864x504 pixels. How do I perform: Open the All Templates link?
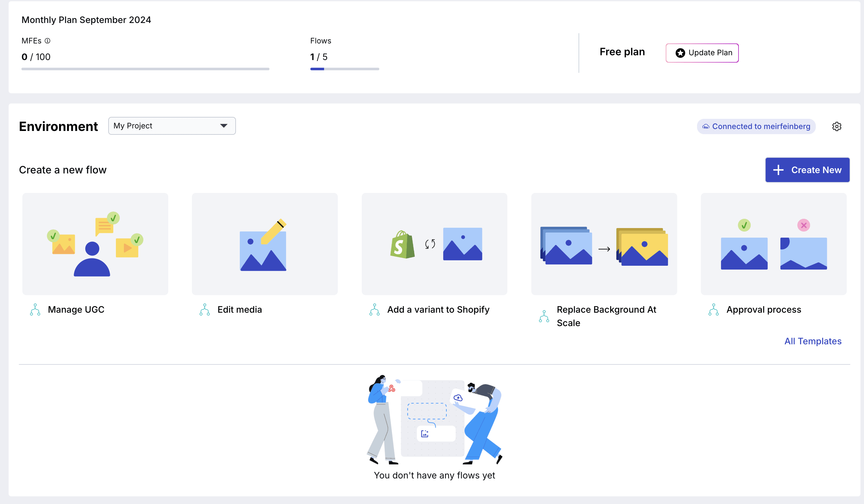(813, 341)
